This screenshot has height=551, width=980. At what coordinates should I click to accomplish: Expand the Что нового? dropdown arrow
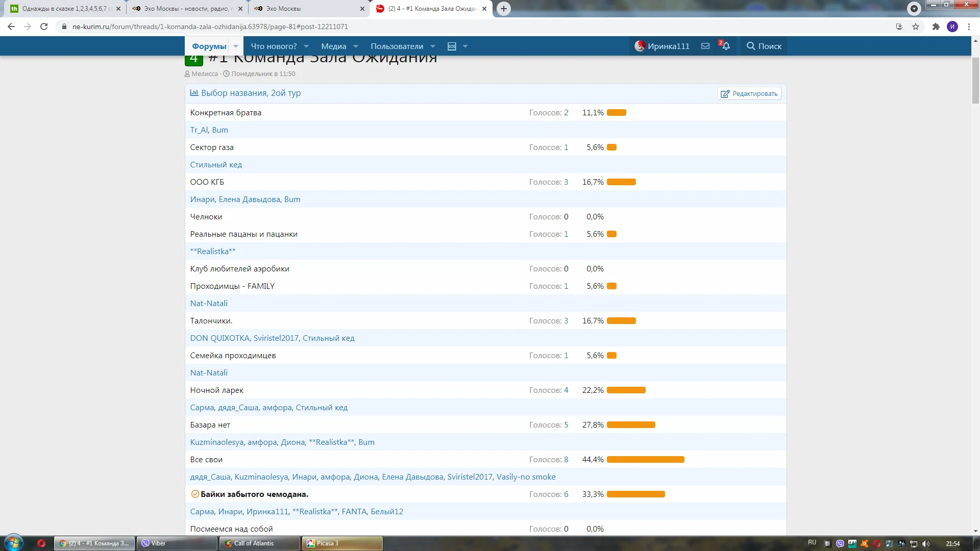[x=306, y=46]
